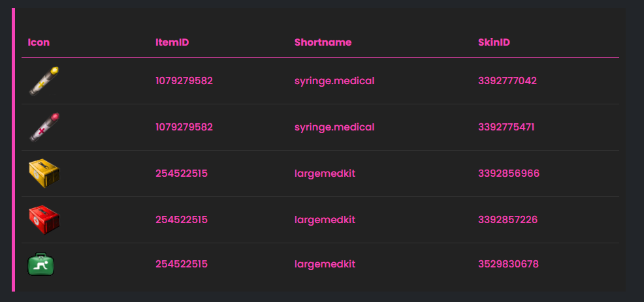Click ItemID 1079279582 in the first row
Screen dimensions: 644x302
point(184,81)
